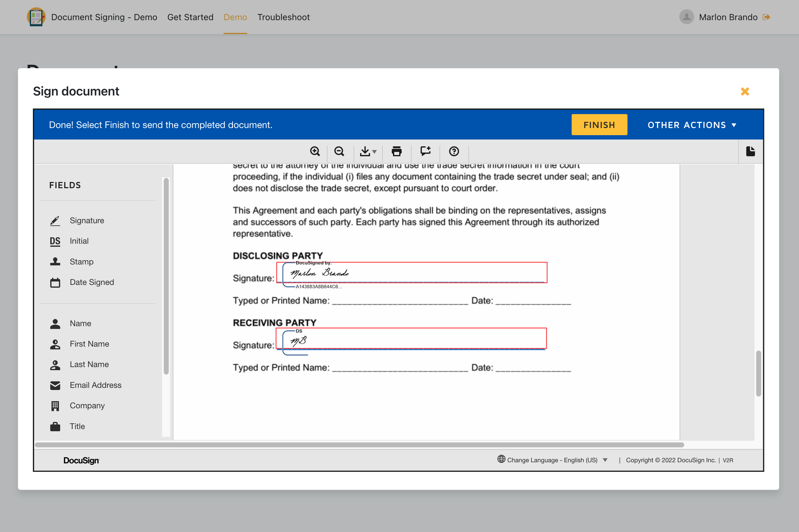Click the horizontal scrollbar under the document
The width and height of the screenshot is (799, 532).
click(359, 445)
